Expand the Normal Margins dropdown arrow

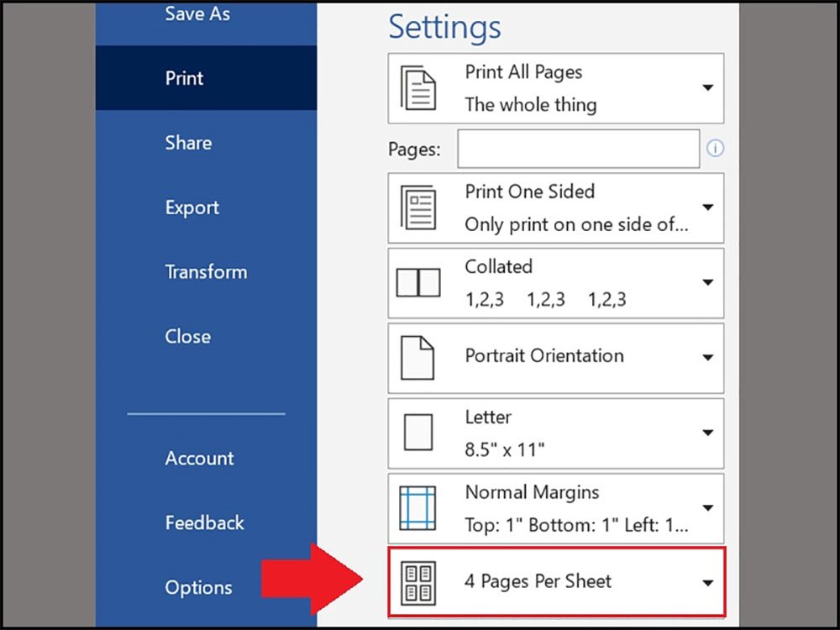707,508
